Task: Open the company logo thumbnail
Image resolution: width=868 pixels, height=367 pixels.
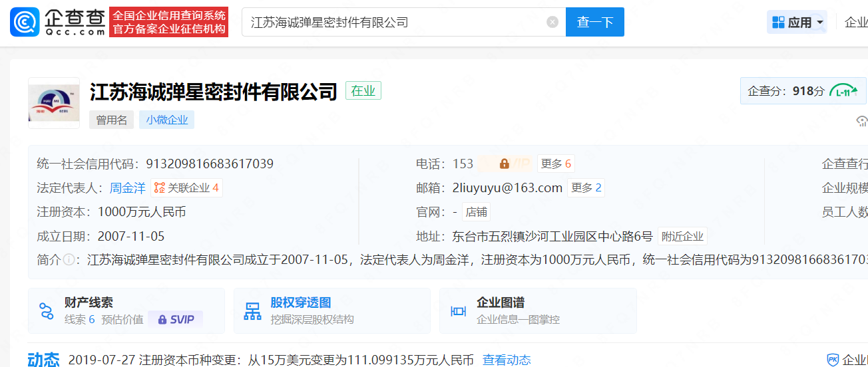Action: pos(54,103)
